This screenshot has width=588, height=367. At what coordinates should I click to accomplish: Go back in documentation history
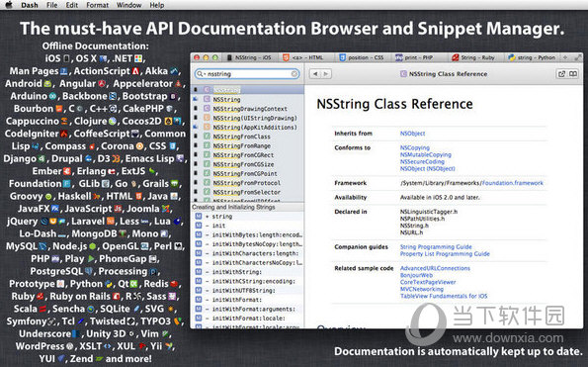[315, 74]
